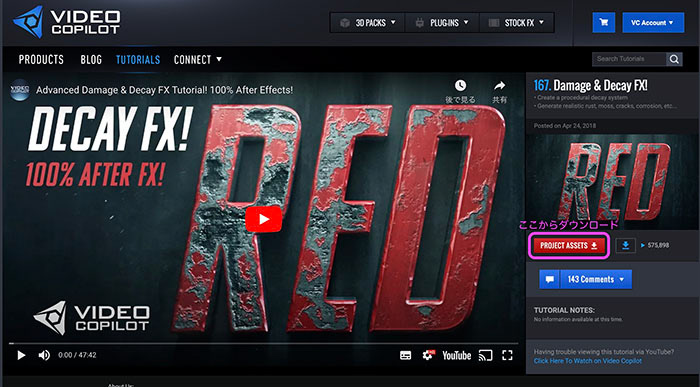The width and height of the screenshot is (700, 387).
Task: Mute the video volume speaker icon
Action: (44, 355)
